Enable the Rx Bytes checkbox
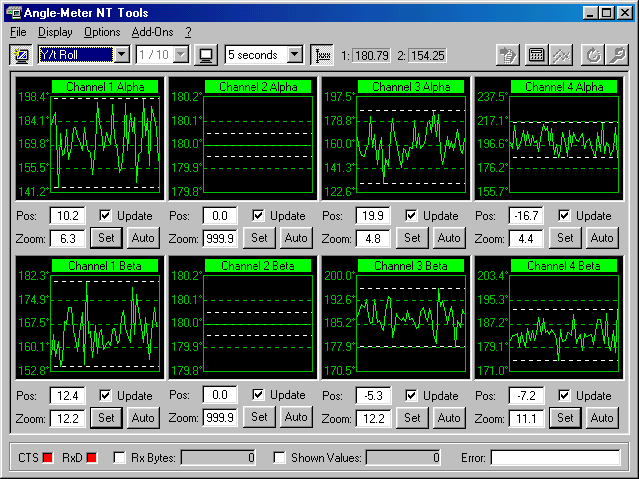The image size is (639, 479). click(x=119, y=458)
